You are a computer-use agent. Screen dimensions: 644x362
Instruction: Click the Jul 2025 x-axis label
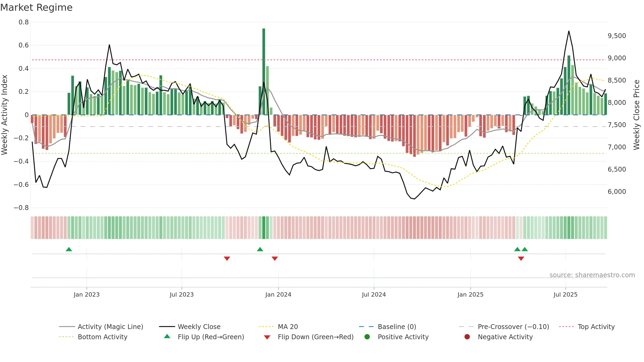pos(565,294)
